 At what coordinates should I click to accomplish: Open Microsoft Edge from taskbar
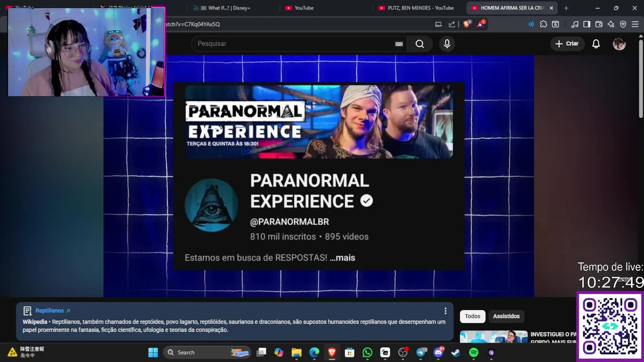314,352
